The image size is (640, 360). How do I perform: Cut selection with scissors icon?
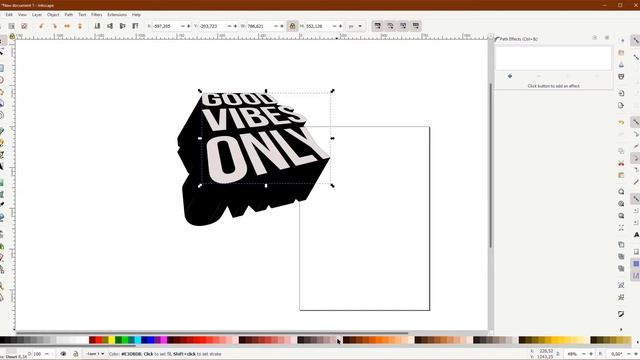pos(621,163)
